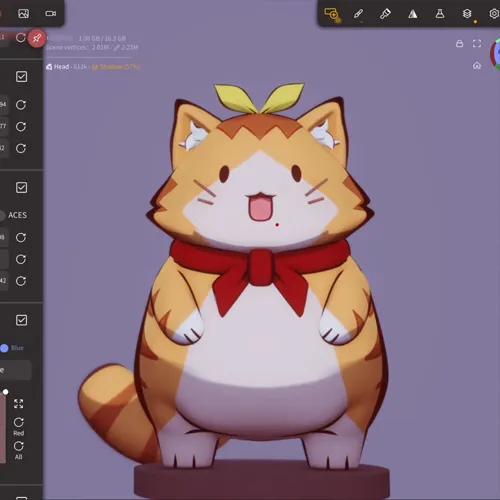
Task: Toggle the checkbox above the Blue channel
Action: coord(21,320)
